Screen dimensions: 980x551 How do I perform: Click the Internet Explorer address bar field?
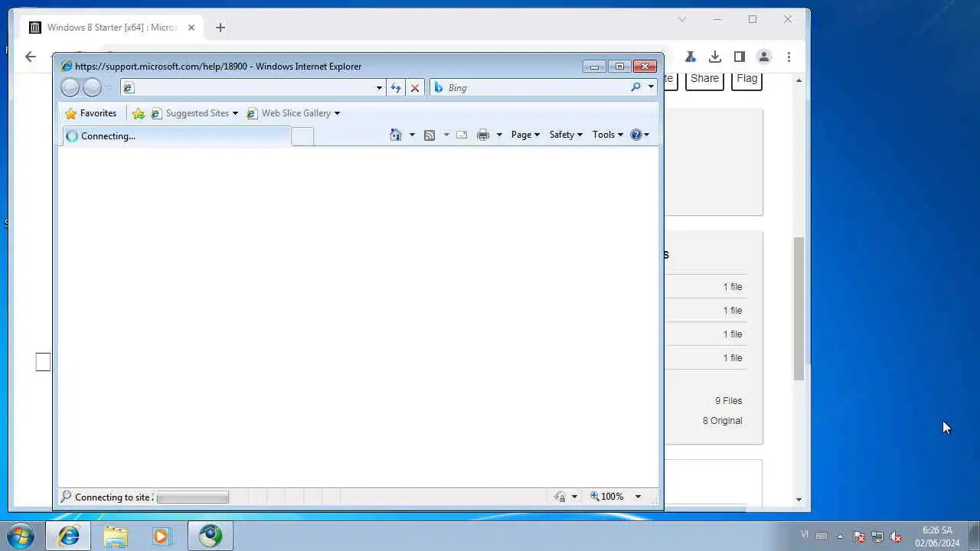[x=247, y=87]
